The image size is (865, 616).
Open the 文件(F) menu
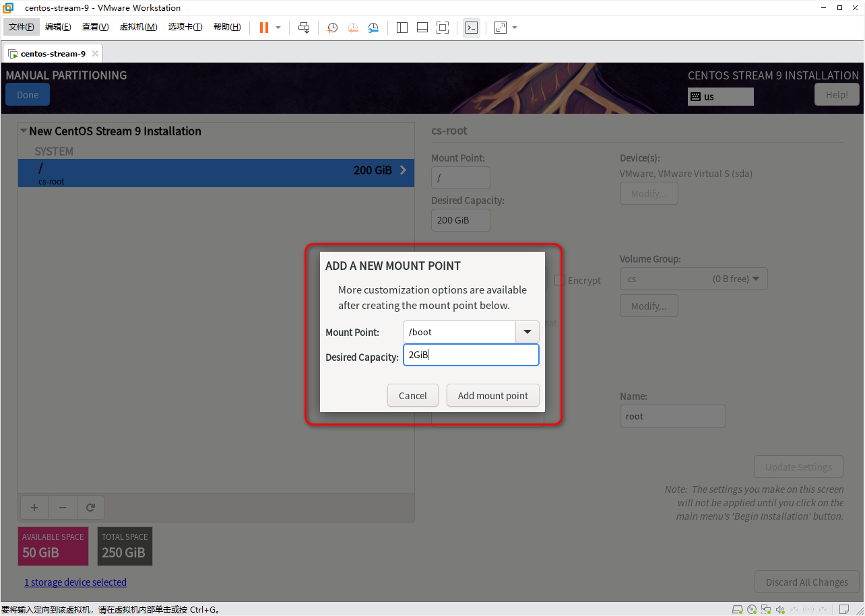(x=22, y=27)
